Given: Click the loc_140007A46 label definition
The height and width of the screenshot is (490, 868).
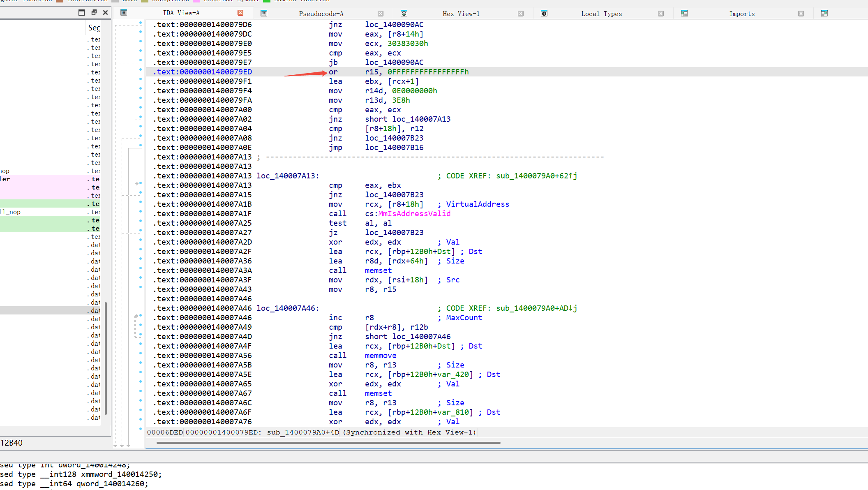Looking at the screenshot, I should coord(288,308).
